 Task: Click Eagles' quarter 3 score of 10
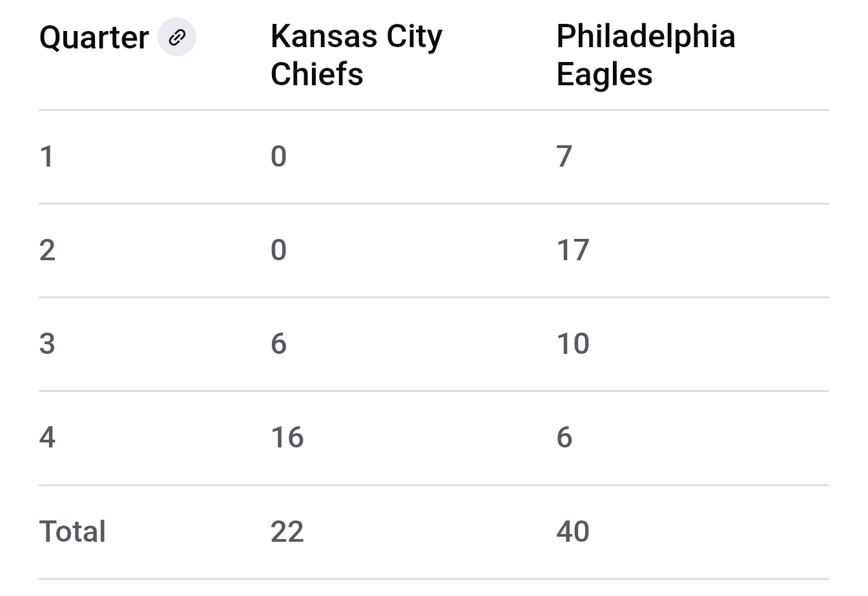pos(573,344)
